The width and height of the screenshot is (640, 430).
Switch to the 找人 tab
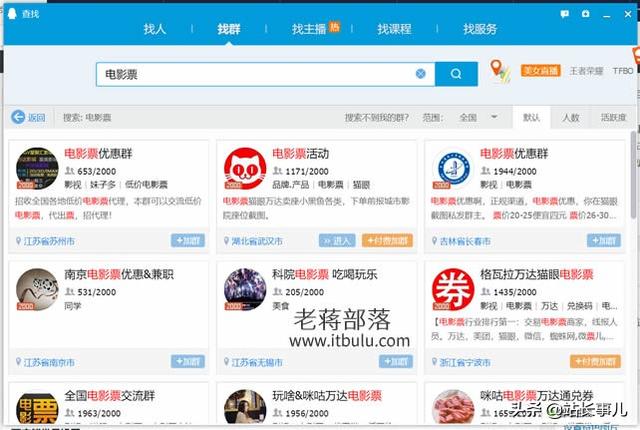tap(155, 29)
